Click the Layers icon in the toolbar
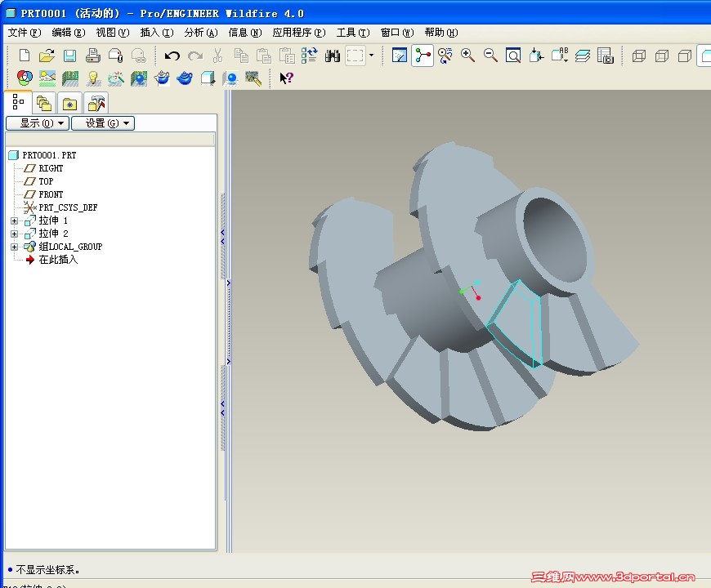Screen dimensions: 711x588 583,56
